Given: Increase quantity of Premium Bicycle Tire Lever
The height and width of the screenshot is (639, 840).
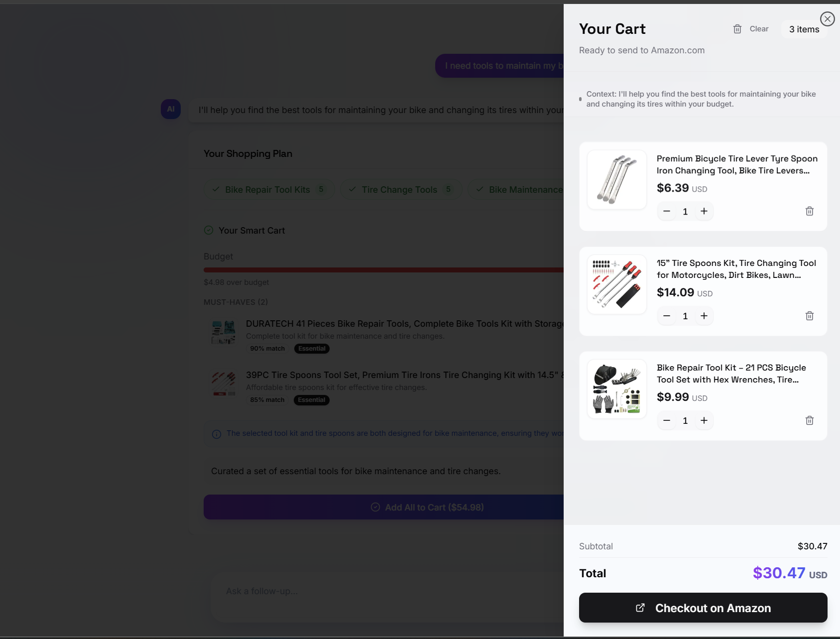Looking at the screenshot, I should click(x=704, y=211).
